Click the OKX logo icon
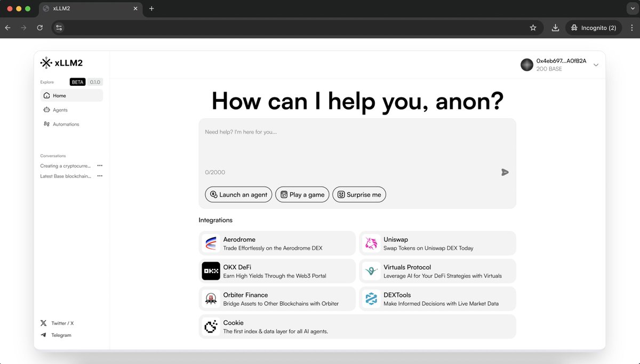Viewport: 640px width, 364px height. coord(211,271)
